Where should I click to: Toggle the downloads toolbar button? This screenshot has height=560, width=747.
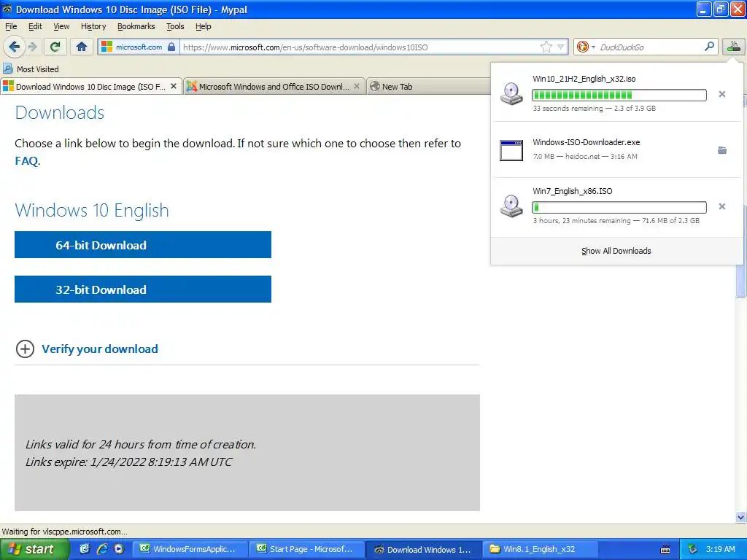pos(734,47)
